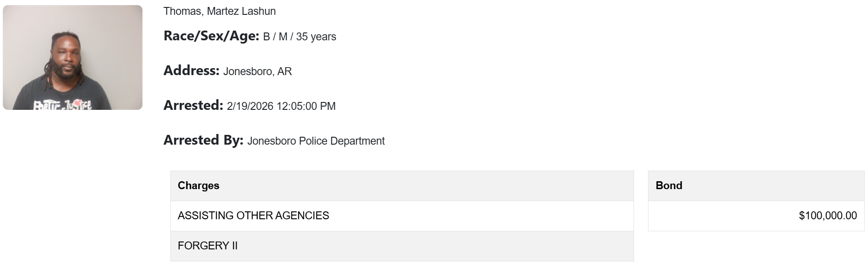Image resolution: width=868 pixels, height=267 pixels.
Task: Select the age text 35 years
Action: pos(316,37)
